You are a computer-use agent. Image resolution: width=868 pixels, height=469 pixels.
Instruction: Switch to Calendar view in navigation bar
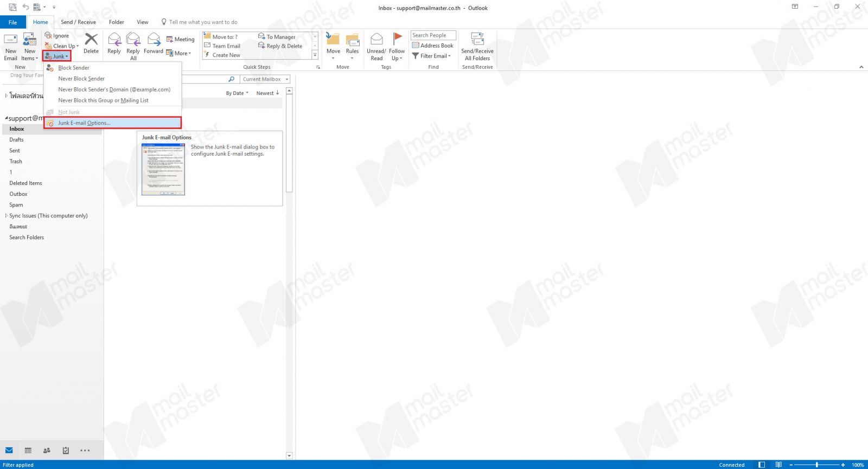pos(28,450)
